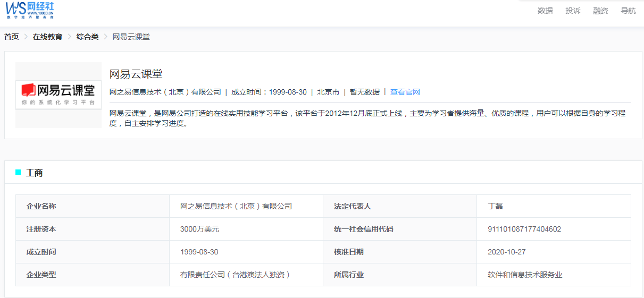Image resolution: width=644 pixels, height=298 pixels.
Task: Click the cyan square beside 工商
Action: pyautogui.click(x=18, y=172)
